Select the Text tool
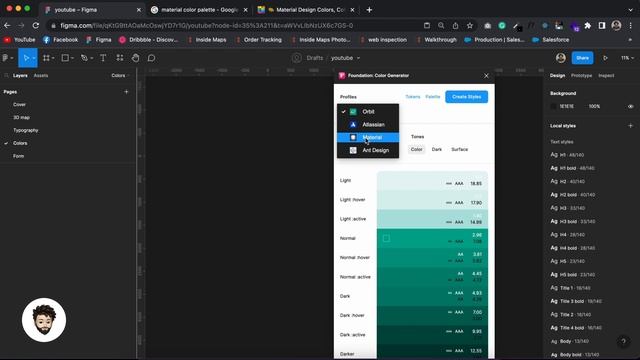Image resolution: width=640 pixels, height=360 pixels. tap(103, 58)
